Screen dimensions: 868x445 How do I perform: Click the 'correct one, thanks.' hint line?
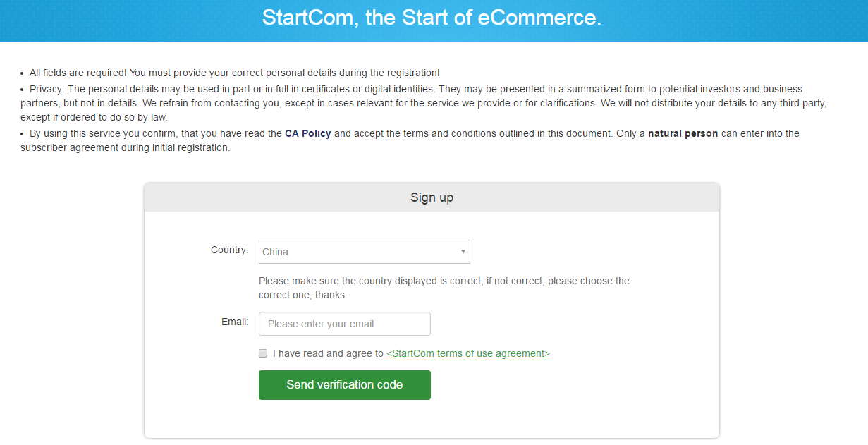coord(302,295)
